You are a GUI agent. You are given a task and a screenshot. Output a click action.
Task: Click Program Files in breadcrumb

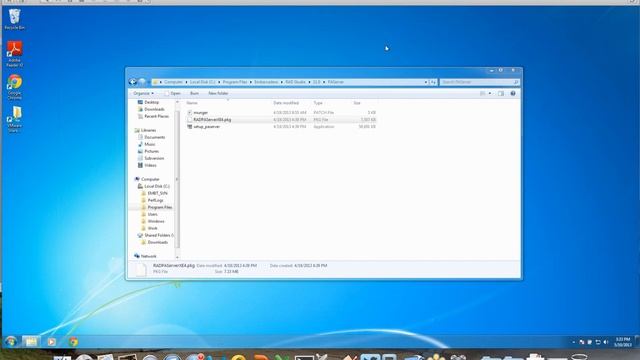pos(235,82)
